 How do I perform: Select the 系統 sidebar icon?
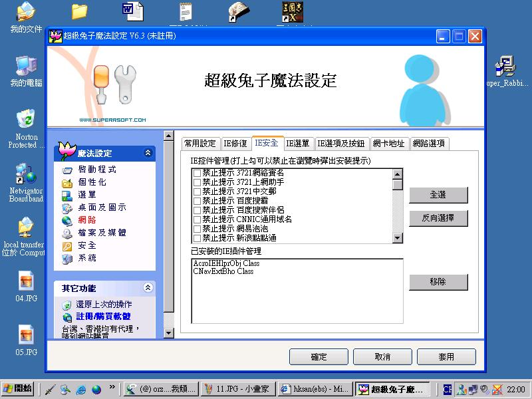pyautogui.click(x=67, y=259)
